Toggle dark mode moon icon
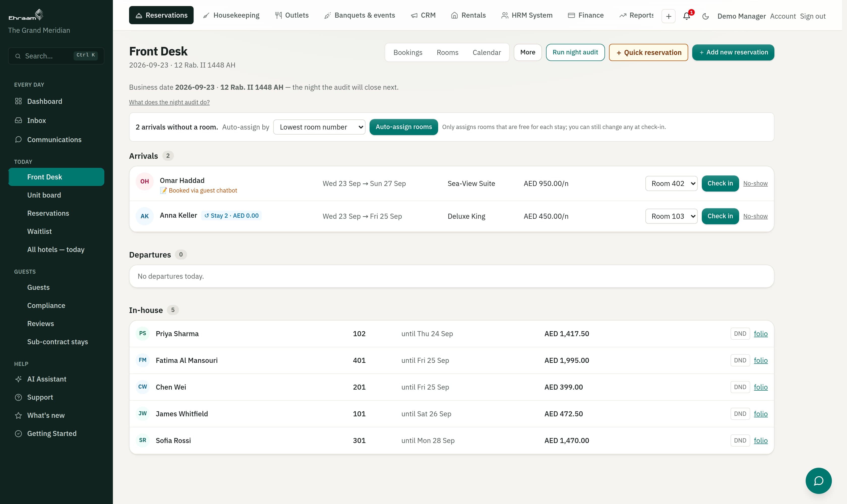847x504 pixels. pos(705,16)
